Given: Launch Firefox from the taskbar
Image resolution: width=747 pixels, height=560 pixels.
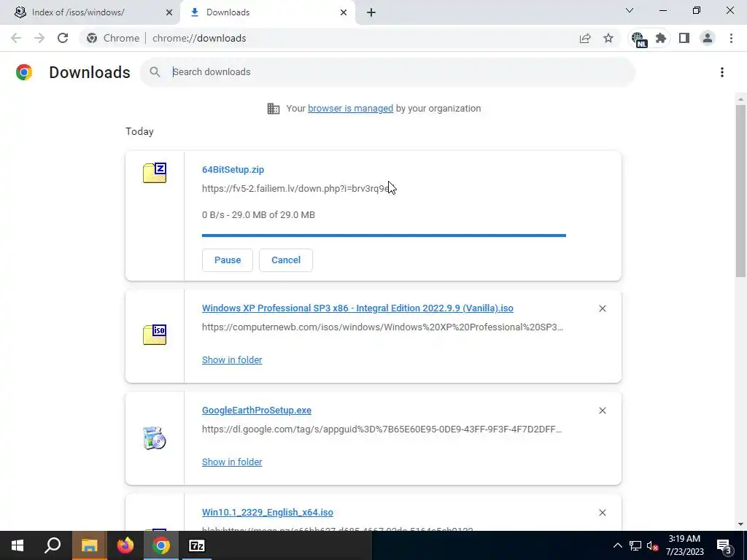Looking at the screenshot, I should click(x=125, y=545).
